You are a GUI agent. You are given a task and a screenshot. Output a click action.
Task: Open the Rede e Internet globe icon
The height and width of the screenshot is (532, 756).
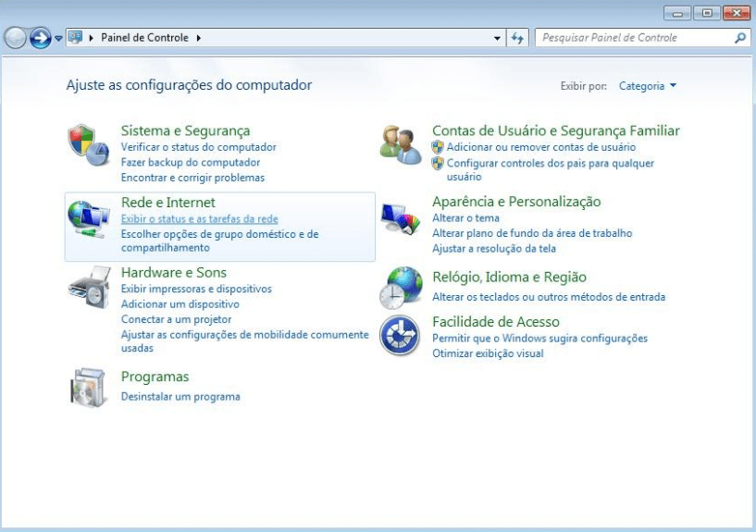coord(88,219)
